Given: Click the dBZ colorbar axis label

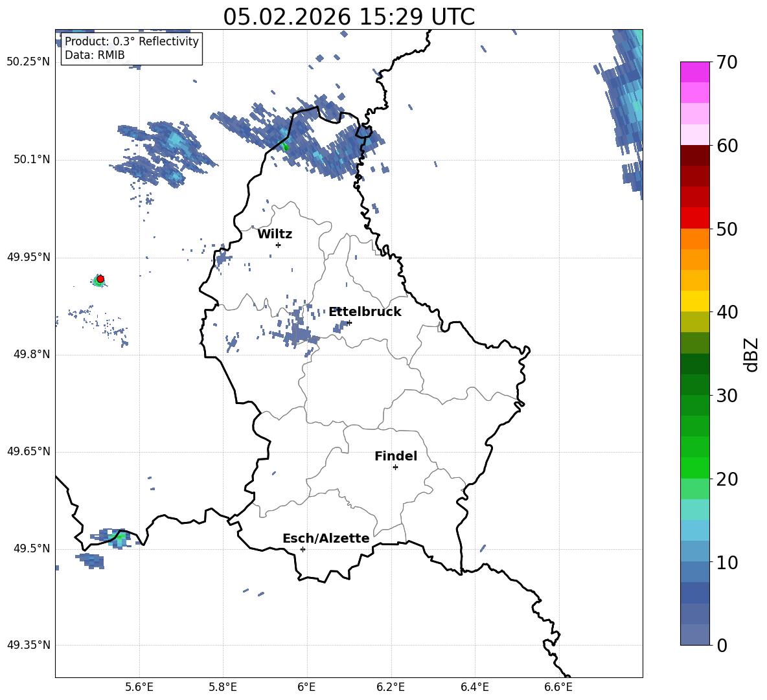Looking at the screenshot, I should tap(751, 354).
